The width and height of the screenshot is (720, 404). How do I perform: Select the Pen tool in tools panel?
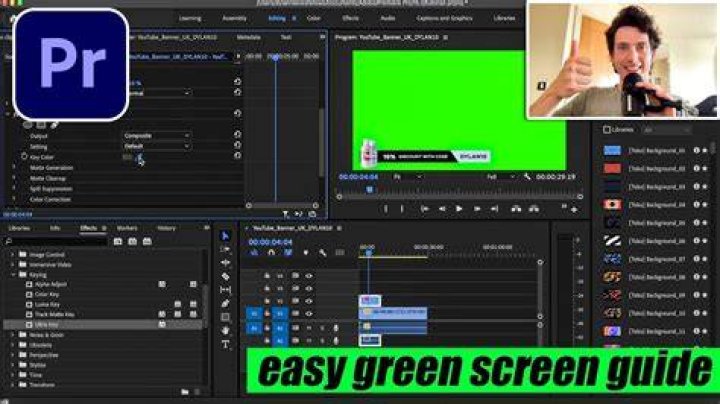[x=225, y=303]
